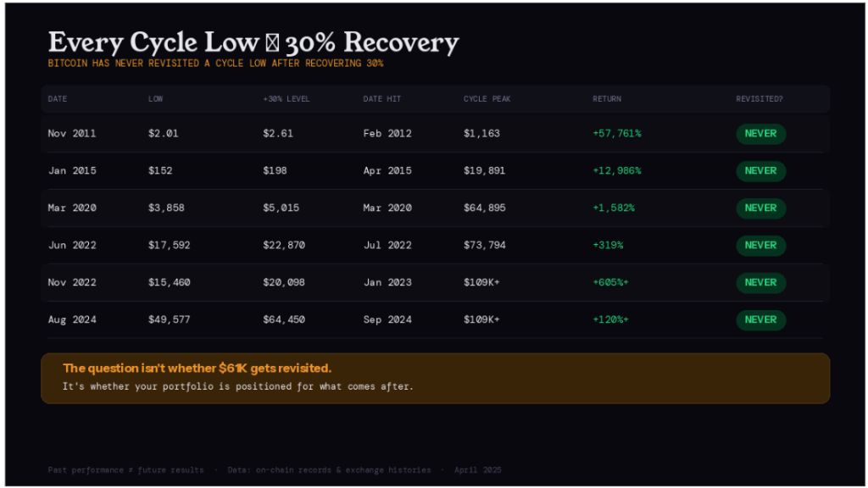868x488 pixels.
Task: Click the orange Bitcoin subtitle line
Action: click(215, 64)
